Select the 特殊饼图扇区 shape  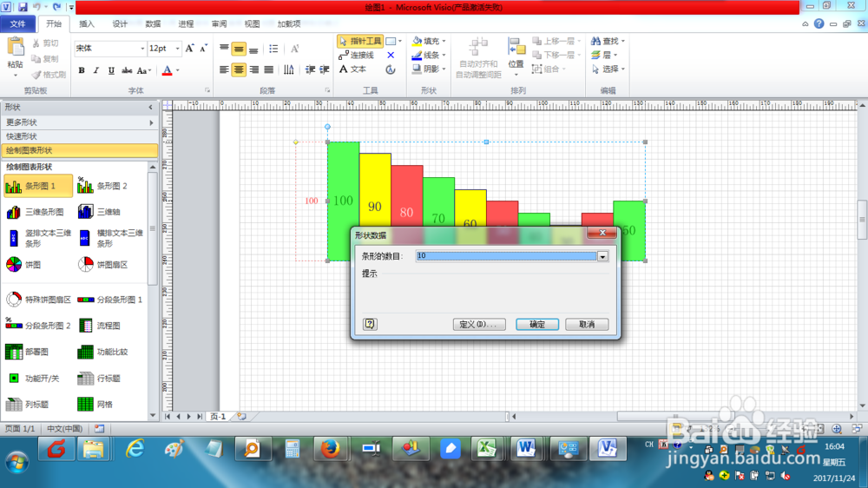pos(38,300)
